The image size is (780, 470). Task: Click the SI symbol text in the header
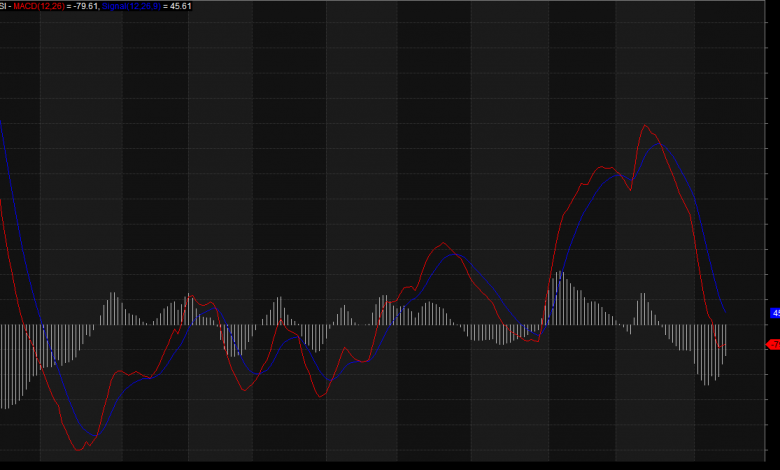(4, 6)
